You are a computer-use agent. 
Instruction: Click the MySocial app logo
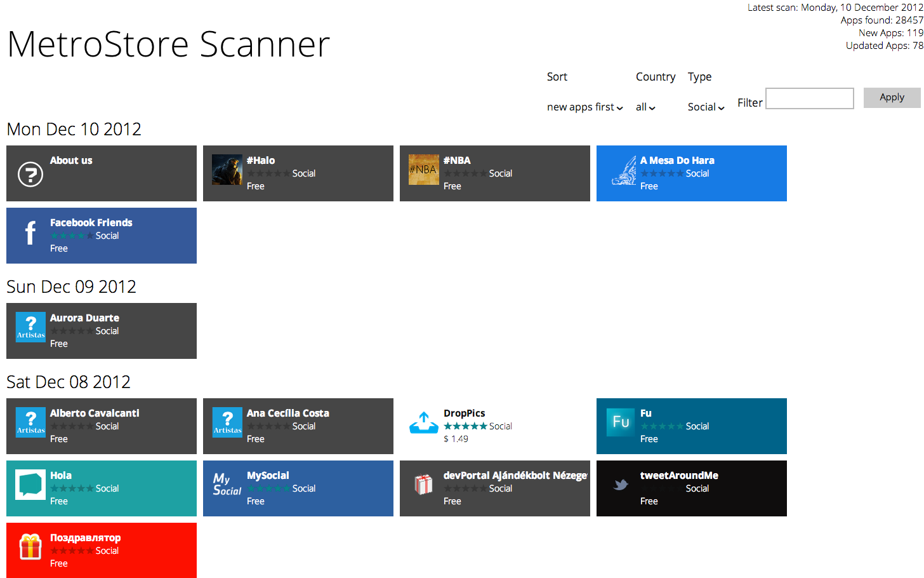point(227,485)
